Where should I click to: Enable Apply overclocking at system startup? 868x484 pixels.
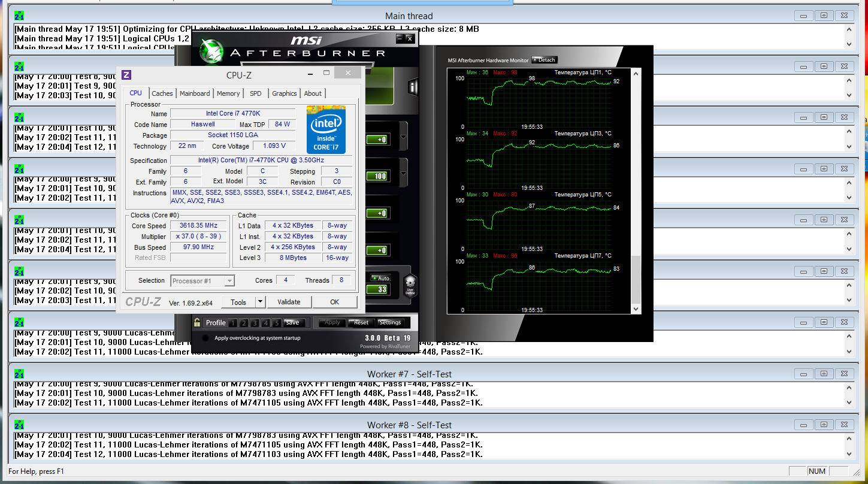pos(206,338)
